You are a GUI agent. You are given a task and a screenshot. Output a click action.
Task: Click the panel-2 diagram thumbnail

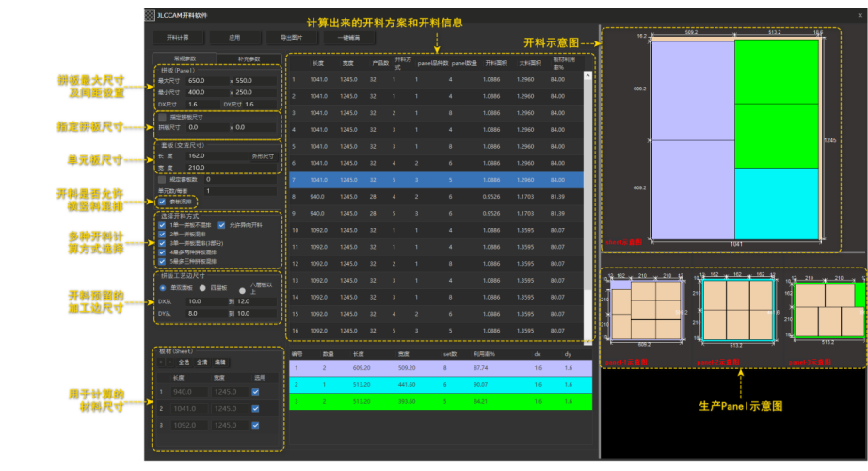coord(737,309)
